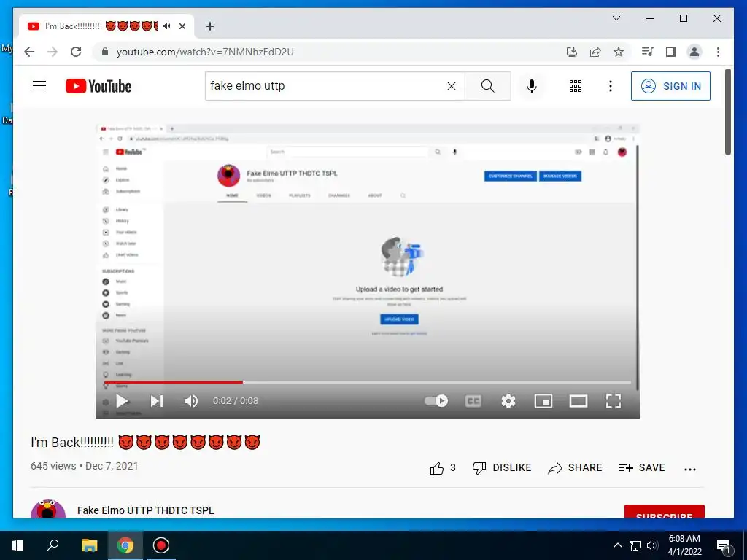The width and height of the screenshot is (747, 560).
Task: Click the SIGN IN button
Action: (x=670, y=86)
